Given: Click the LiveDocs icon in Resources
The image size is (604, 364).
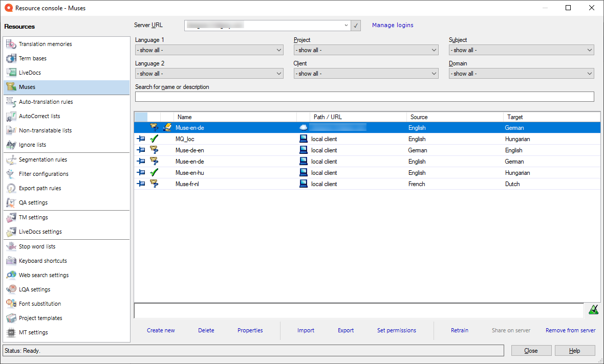Looking at the screenshot, I should 11,73.
